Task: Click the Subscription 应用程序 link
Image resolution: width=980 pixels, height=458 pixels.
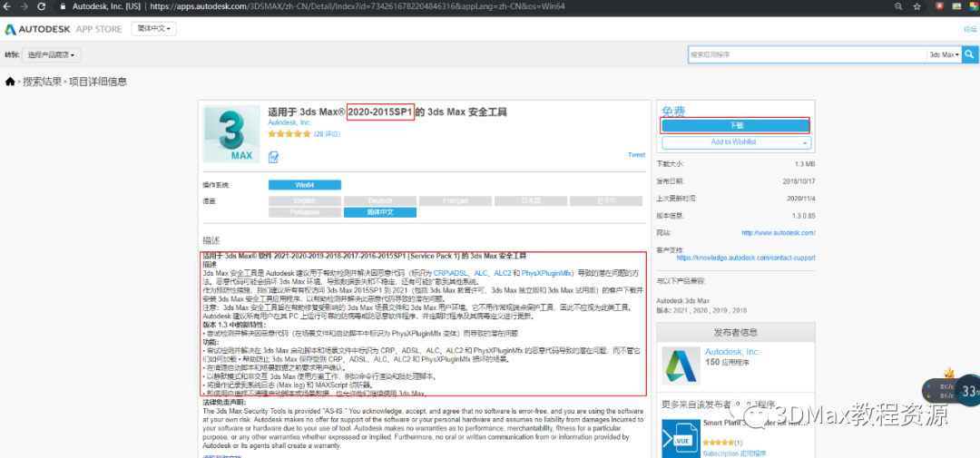Action: pos(734,453)
